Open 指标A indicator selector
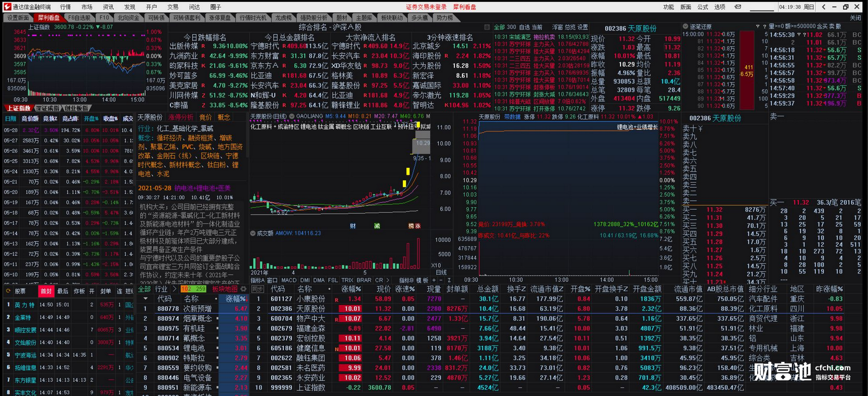 pos(257,281)
